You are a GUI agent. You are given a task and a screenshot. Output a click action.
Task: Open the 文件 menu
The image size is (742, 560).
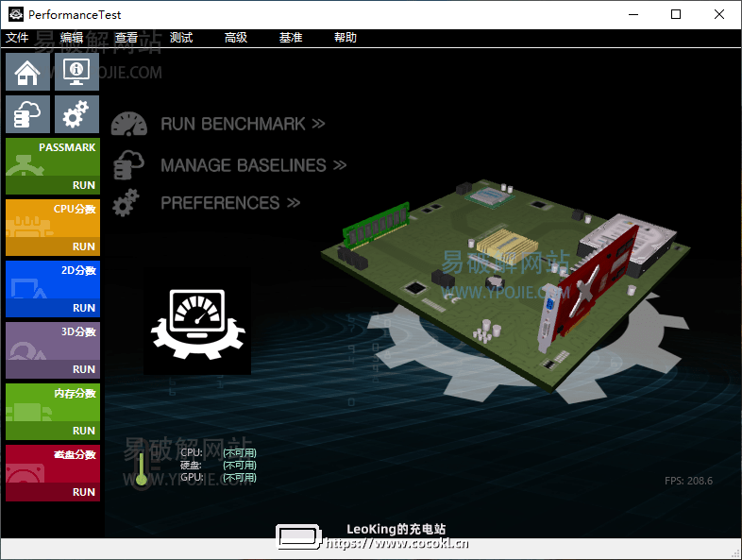point(17,38)
